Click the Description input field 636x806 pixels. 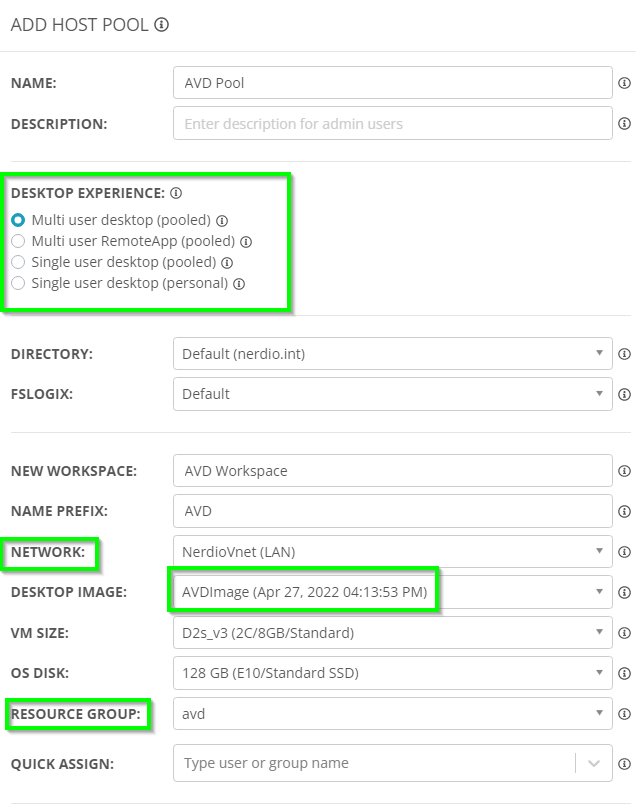(x=393, y=123)
